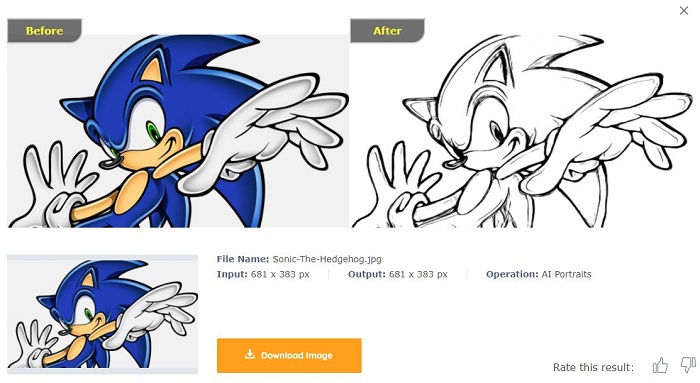
Task: Click the After line-art sketch image
Action: pyautogui.click(x=522, y=131)
